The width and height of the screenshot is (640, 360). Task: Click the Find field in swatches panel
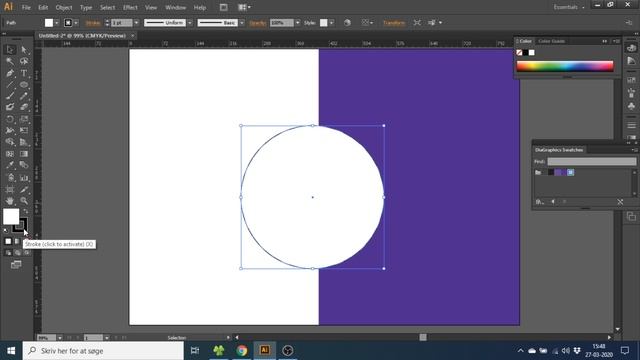coord(591,162)
